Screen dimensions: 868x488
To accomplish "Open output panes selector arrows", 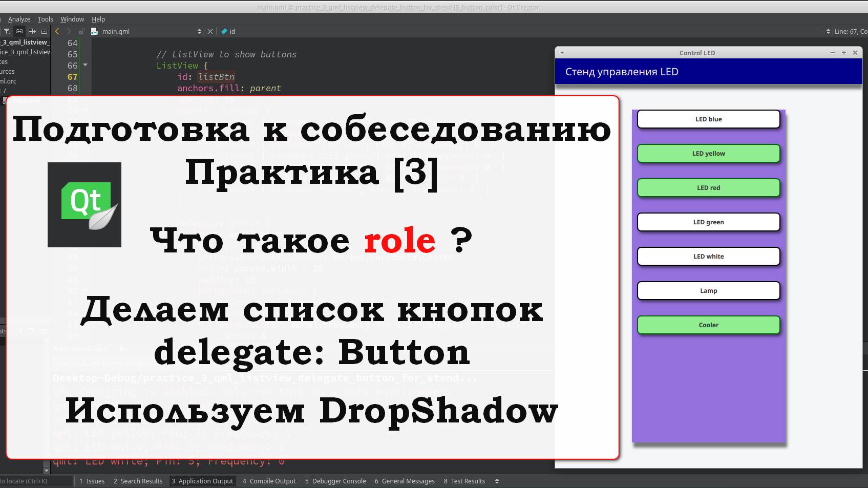I will click(x=497, y=481).
